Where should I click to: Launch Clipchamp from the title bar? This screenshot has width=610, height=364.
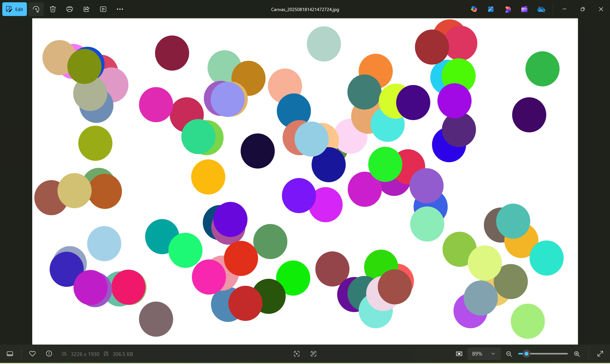524,9
